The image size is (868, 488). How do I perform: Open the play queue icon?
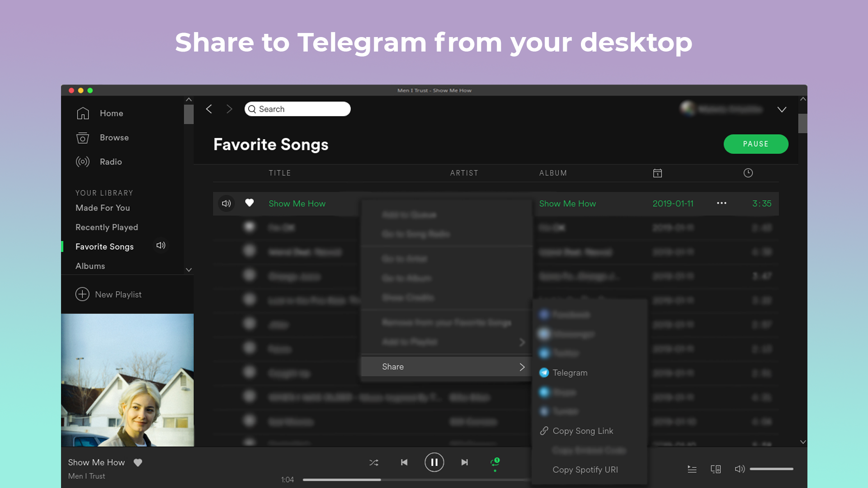pos(692,469)
